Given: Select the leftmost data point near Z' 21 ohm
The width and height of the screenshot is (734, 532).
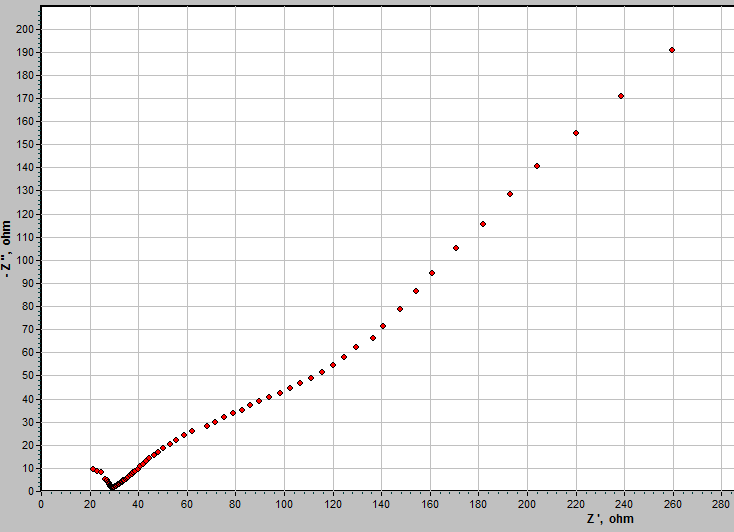Looking at the screenshot, I should coord(93,469).
